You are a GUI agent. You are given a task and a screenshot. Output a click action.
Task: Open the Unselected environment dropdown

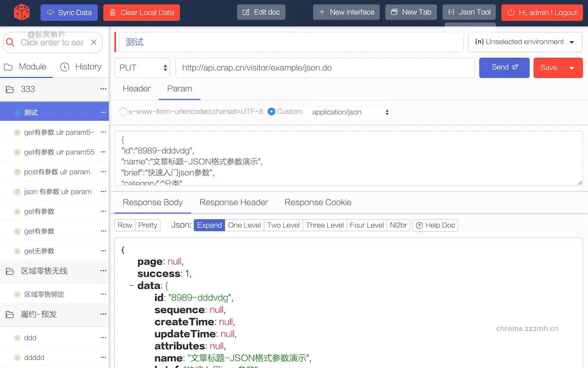(x=525, y=42)
